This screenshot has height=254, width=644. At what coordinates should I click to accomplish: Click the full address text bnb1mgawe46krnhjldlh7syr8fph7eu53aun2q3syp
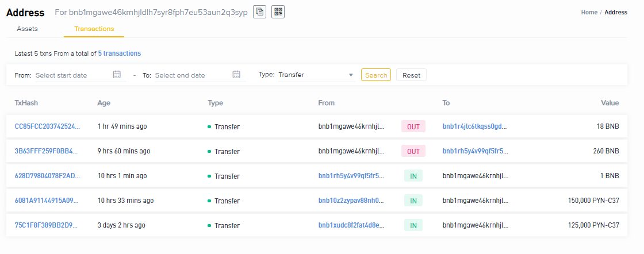click(x=158, y=12)
